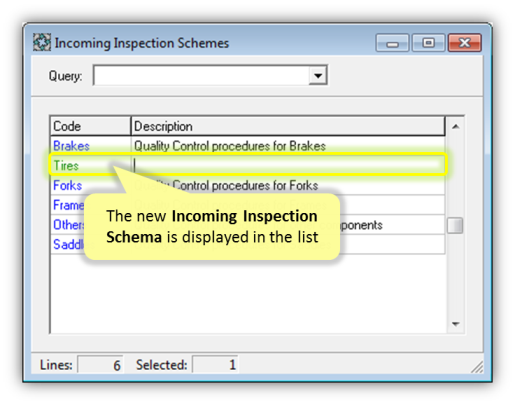Screen dimensions: 515x405
Task: Open the Frames code link
Action: pos(69,205)
